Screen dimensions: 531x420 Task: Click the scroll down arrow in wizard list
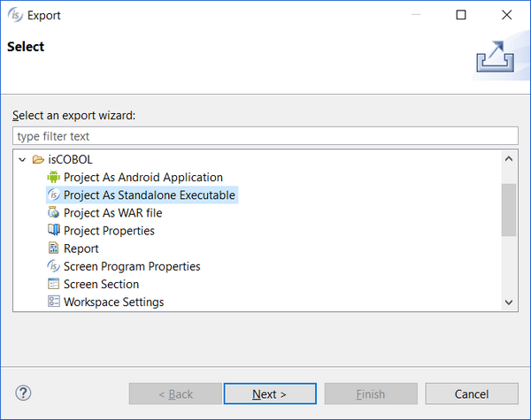(x=509, y=302)
